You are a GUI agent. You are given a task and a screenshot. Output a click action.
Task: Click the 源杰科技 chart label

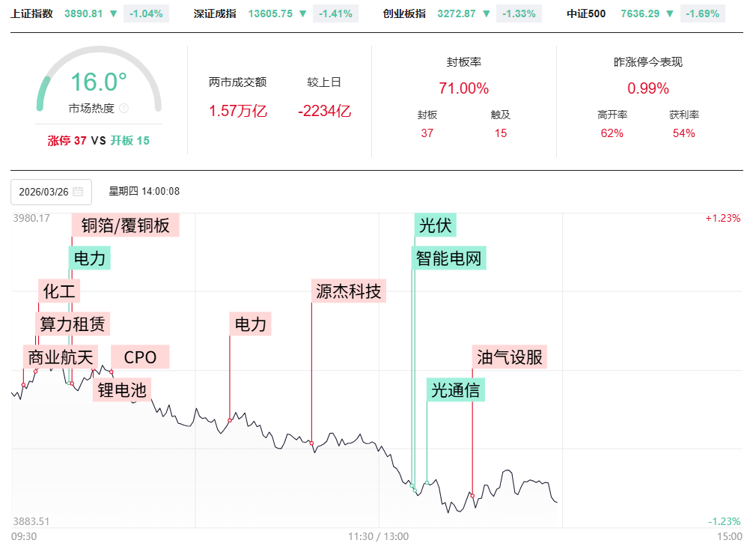(x=348, y=291)
